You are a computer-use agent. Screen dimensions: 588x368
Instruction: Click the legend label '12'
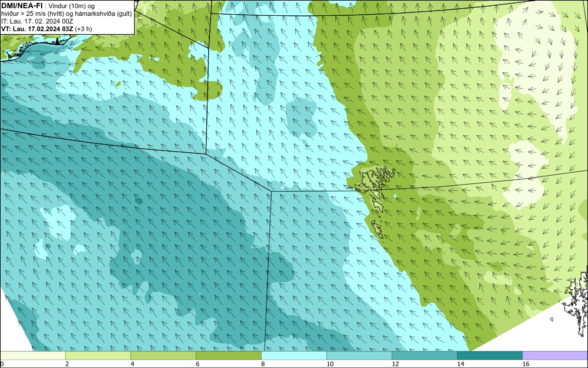tap(395, 364)
